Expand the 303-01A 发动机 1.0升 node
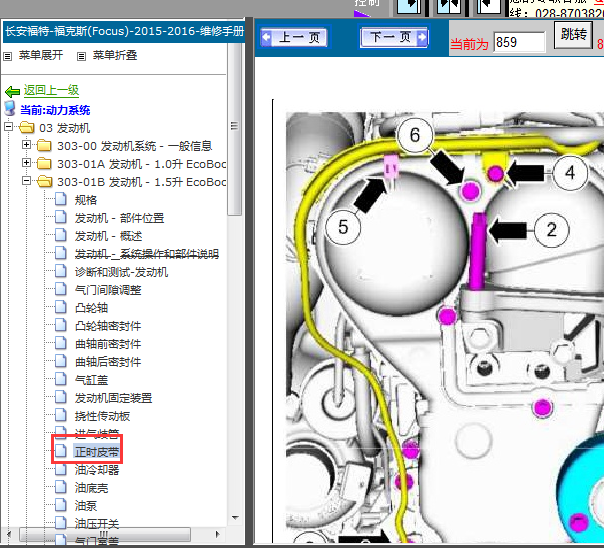The height and width of the screenshot is (548, 604). 26,163
